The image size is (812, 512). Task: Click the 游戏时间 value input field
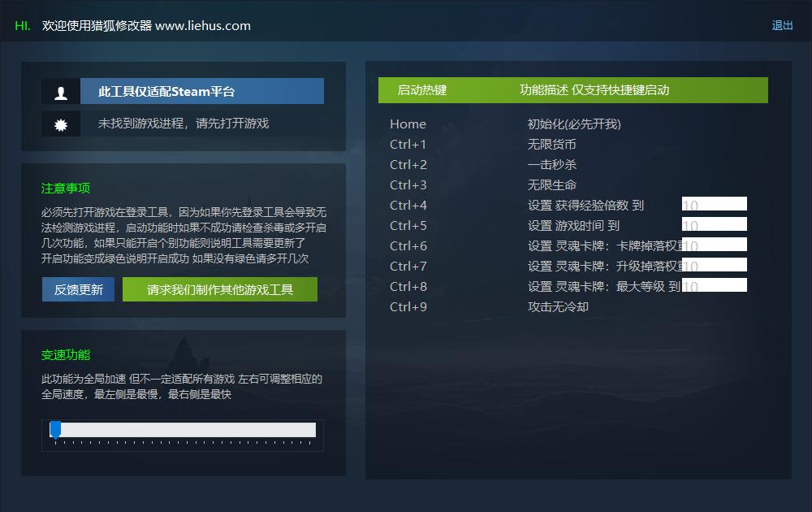click(714, 223)
